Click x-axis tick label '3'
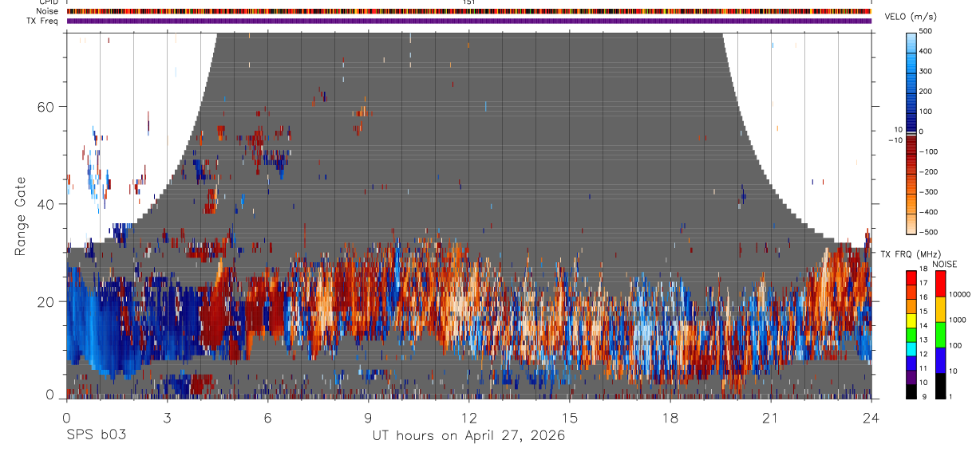Image resolution: width=980 pixels, height=452 pixels. [x=167, y=418]
